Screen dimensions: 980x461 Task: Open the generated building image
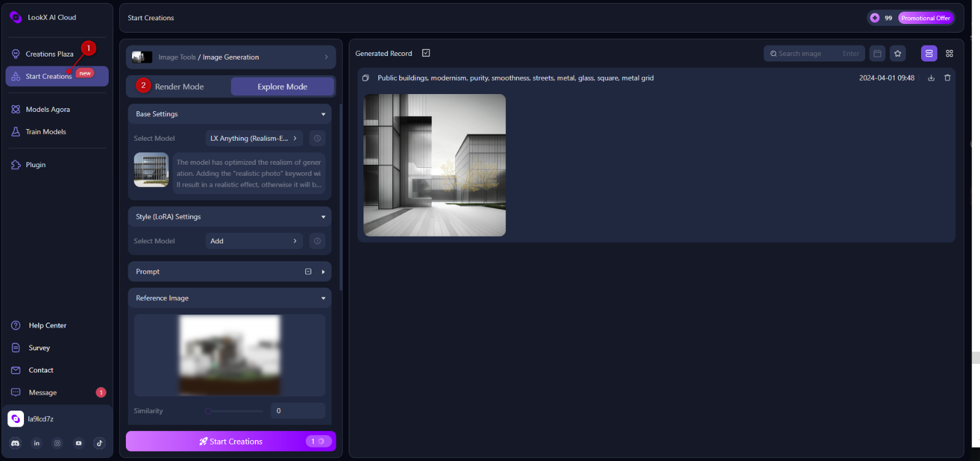[x=435, y=165]
